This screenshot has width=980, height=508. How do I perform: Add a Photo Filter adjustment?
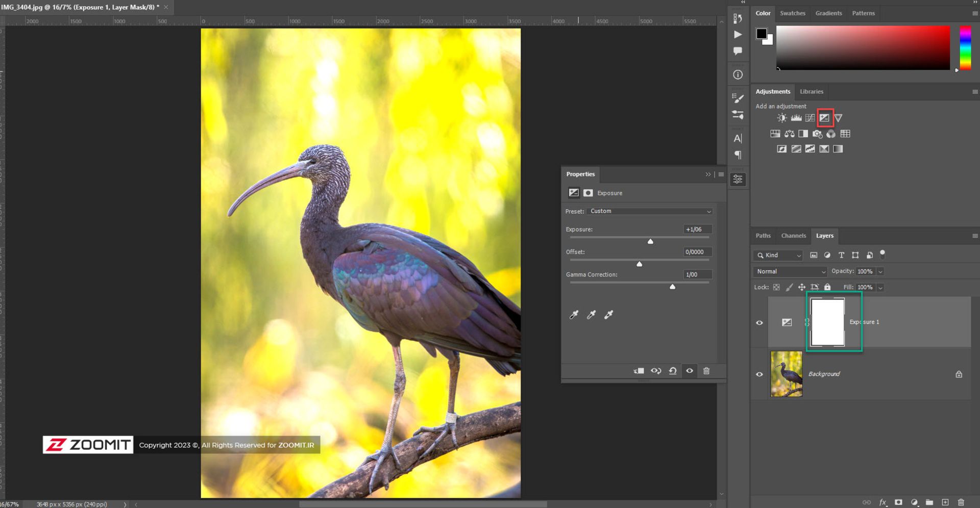(x=817, y=134)
